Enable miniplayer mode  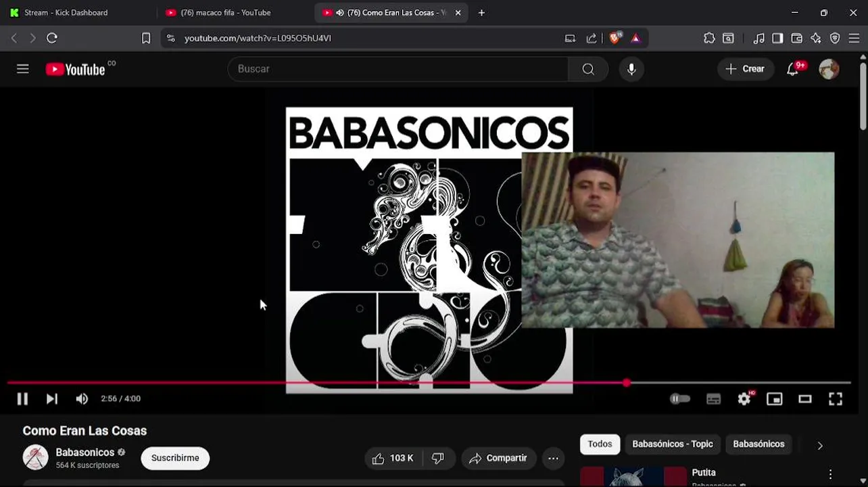click(x=774, y=399)
